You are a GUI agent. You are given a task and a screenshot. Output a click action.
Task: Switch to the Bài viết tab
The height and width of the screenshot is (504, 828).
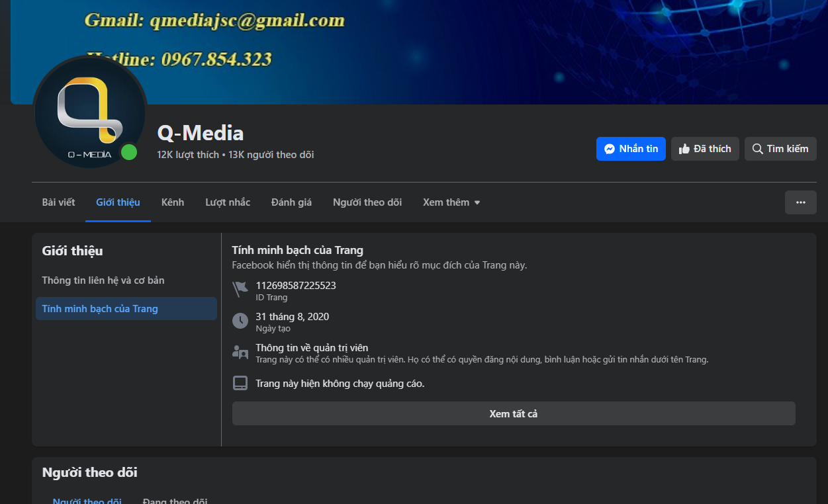click(58, 202)
